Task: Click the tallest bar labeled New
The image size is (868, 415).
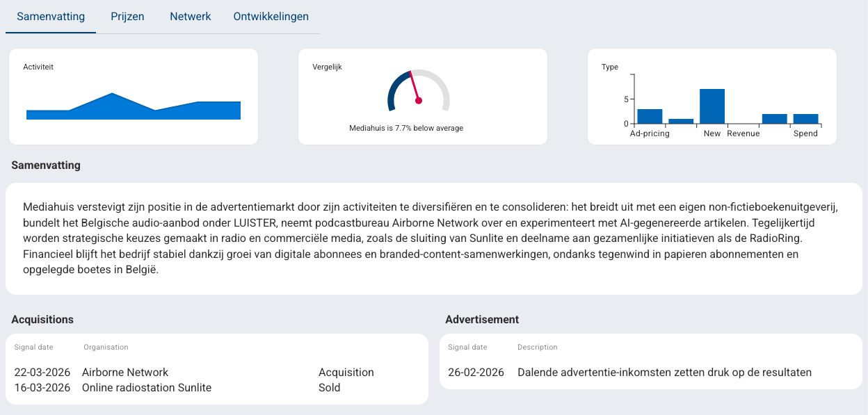Action: click(x=712, y=106)
